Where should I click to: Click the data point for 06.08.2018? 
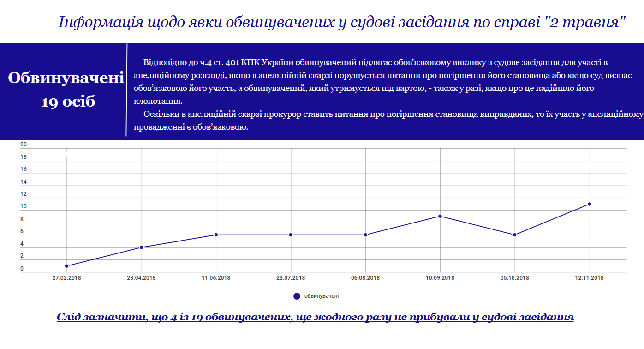365,235
